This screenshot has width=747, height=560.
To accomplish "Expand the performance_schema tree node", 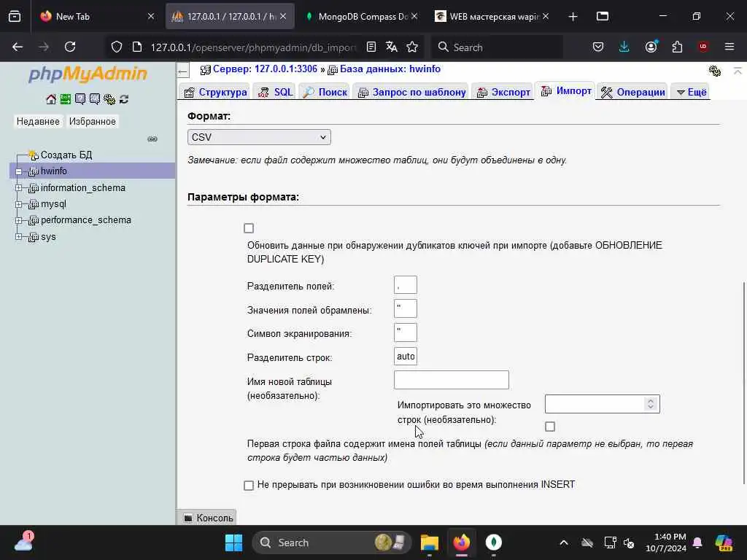I will (x=18, y=220).
